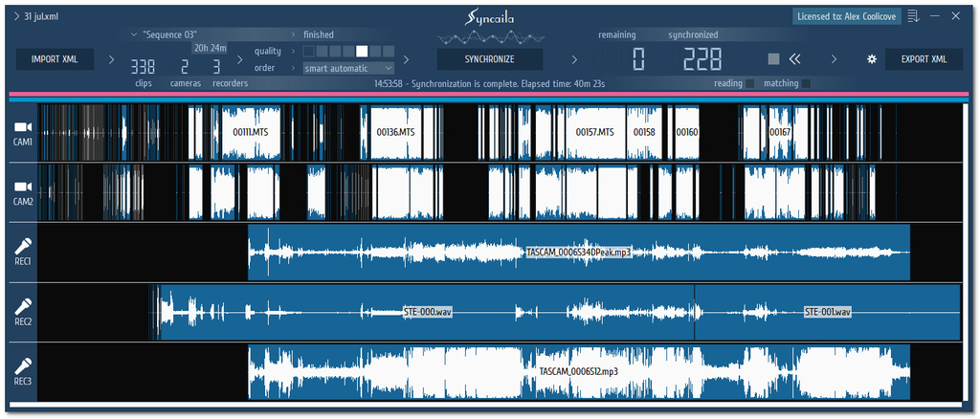
Task: Click the CAM2 camera track icon
Action: pos(23,186)
